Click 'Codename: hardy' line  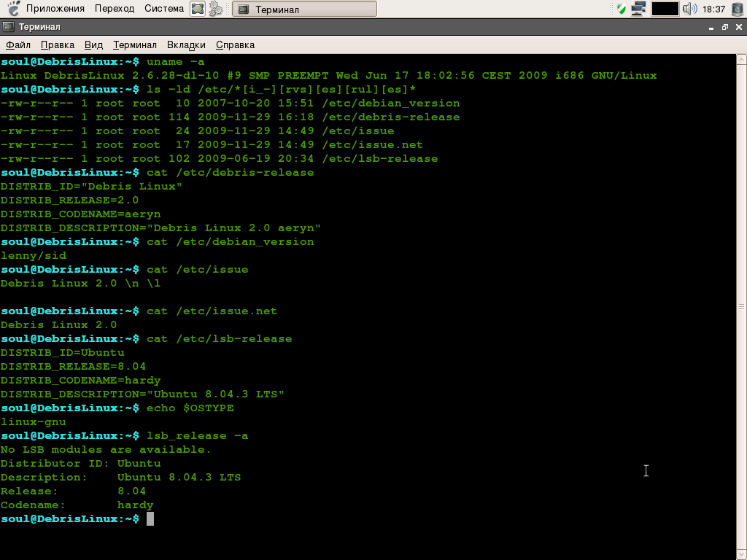tap(77, 505)
